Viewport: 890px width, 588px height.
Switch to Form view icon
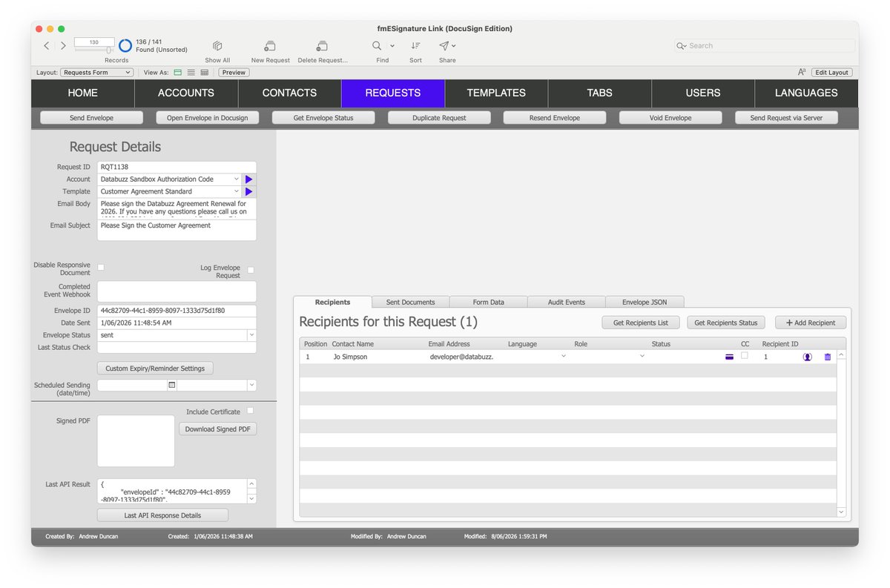pyautogui.click(x=177, y=73)
